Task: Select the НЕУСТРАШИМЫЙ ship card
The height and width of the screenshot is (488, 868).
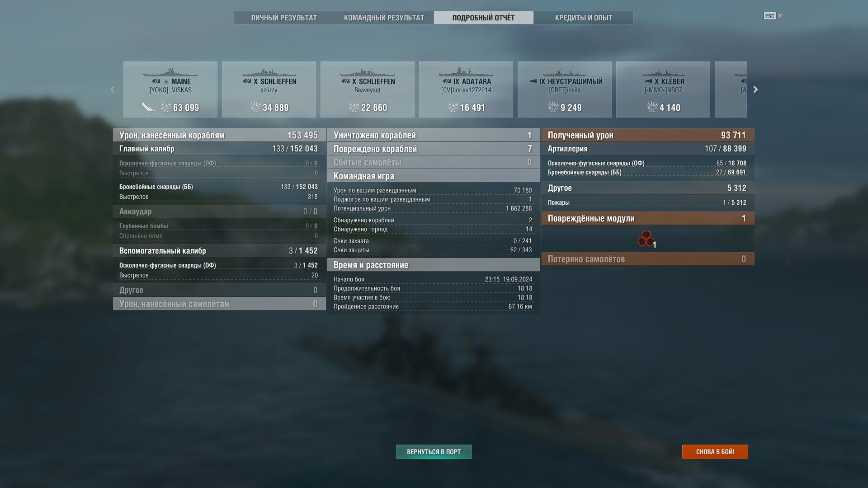Action: pos(565,89)
